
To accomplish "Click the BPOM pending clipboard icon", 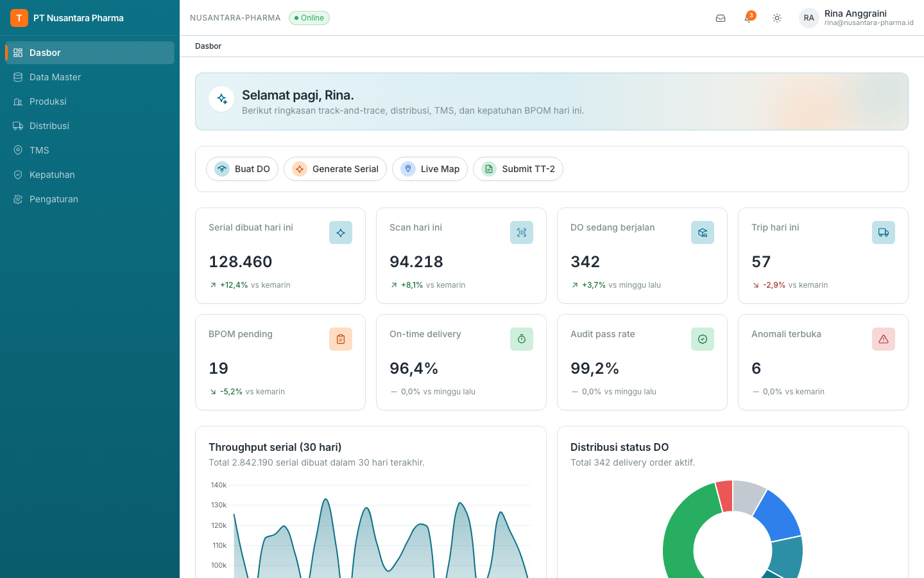I will coord(341,339).
